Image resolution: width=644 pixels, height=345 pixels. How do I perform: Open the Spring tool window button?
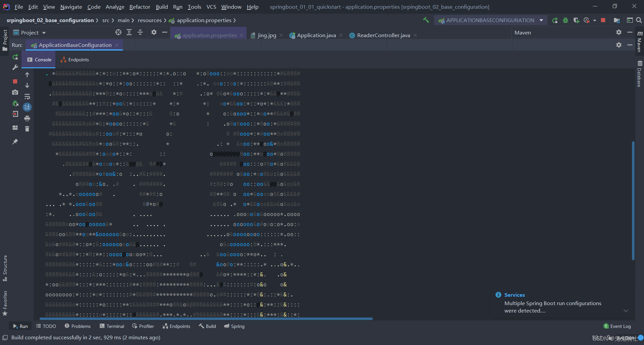coord(234,326)
